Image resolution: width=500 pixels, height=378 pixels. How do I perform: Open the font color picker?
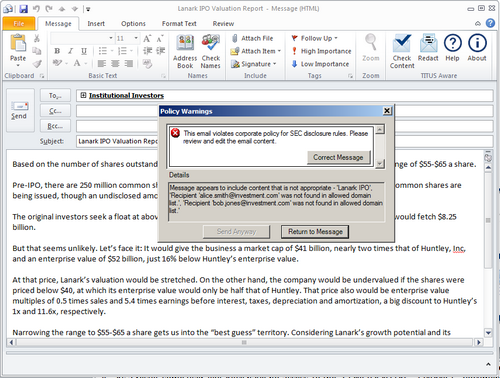[86, 63]
